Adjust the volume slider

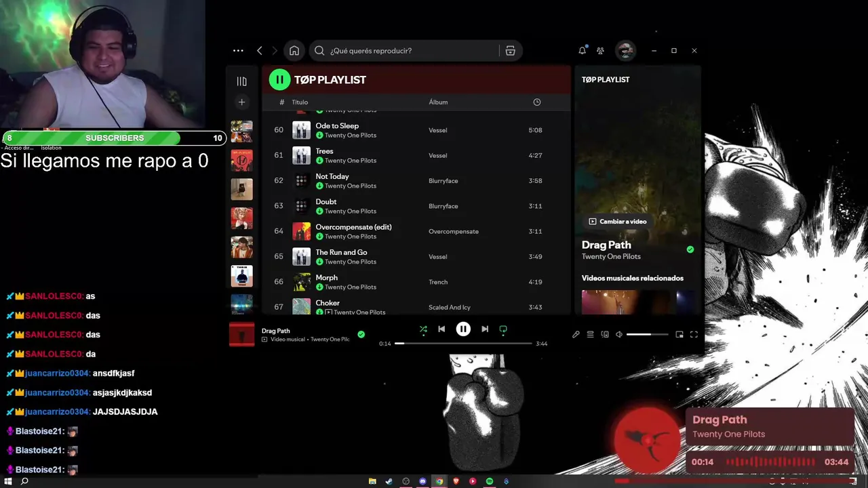647,334
